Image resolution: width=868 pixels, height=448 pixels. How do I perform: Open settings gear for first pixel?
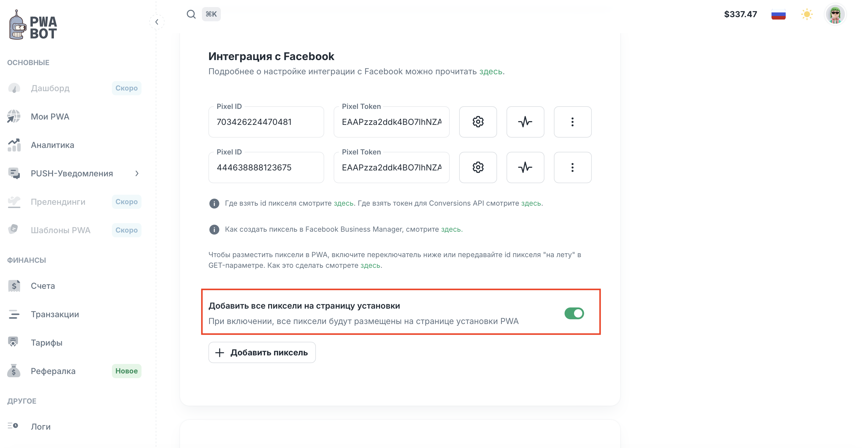(x=478, y=122)
